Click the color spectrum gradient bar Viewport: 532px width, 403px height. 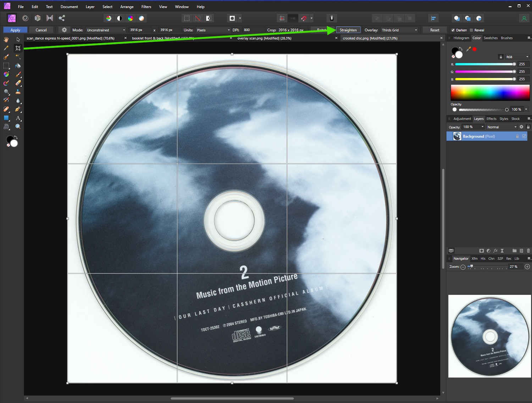490,93
